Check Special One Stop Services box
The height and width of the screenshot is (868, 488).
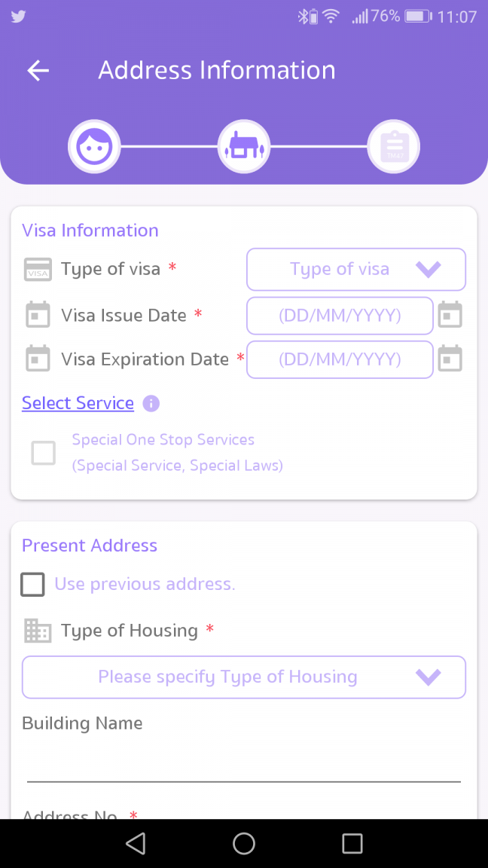[x=43, y=453]
